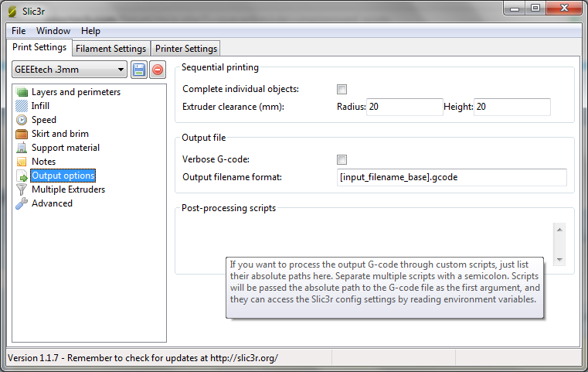588x372 pixels.
Task: Select the Notes tree item
Action: point(43,162)
